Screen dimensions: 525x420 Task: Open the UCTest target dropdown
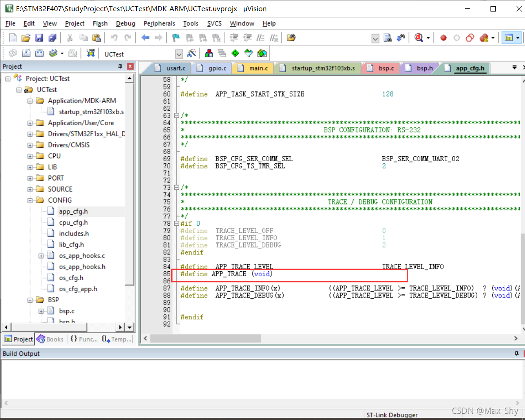179,54
